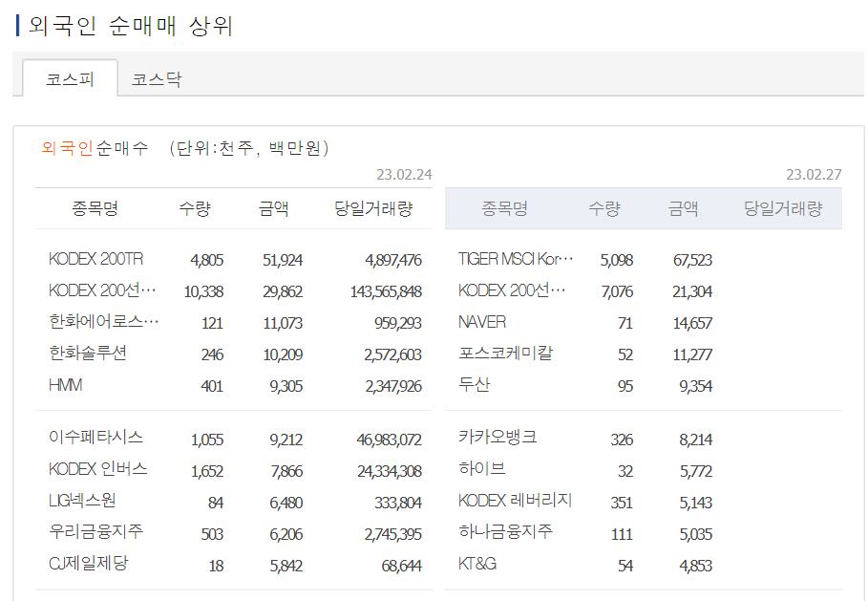Open KODEX 200선… link under 23.02.24
Viewport: 868px width, 601px height.
(x=102, y=290)
